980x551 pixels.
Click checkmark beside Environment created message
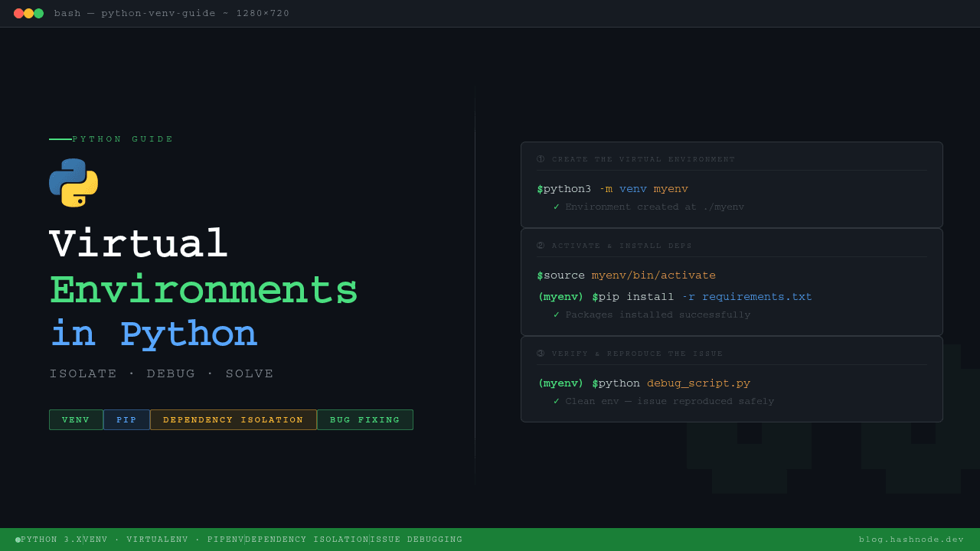[x=557, y=207]
